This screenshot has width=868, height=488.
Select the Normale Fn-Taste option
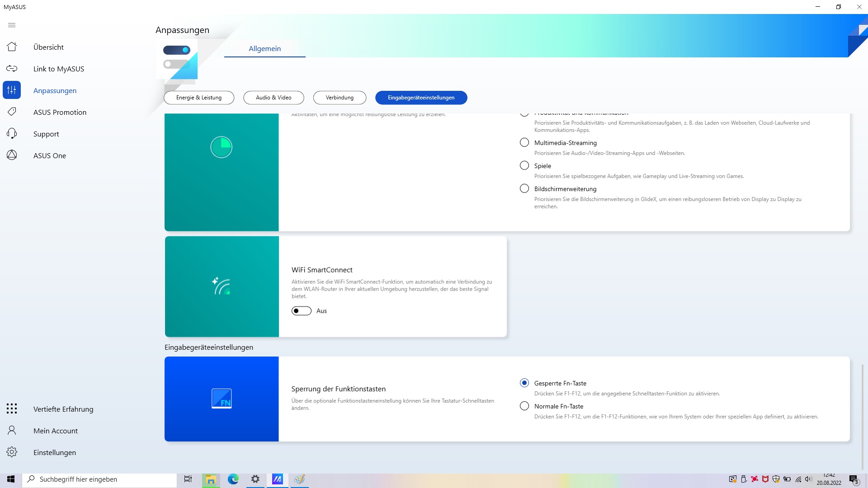click(x=524, y=406)
